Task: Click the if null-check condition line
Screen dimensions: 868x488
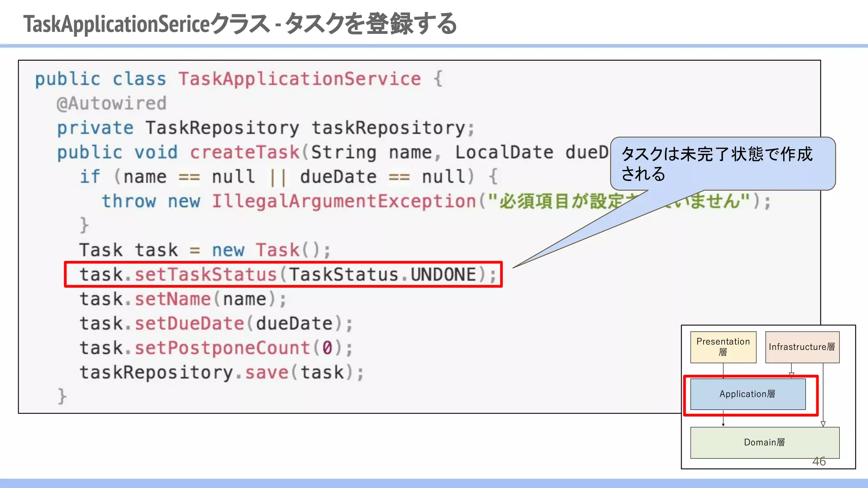Action: coord(288,177)
